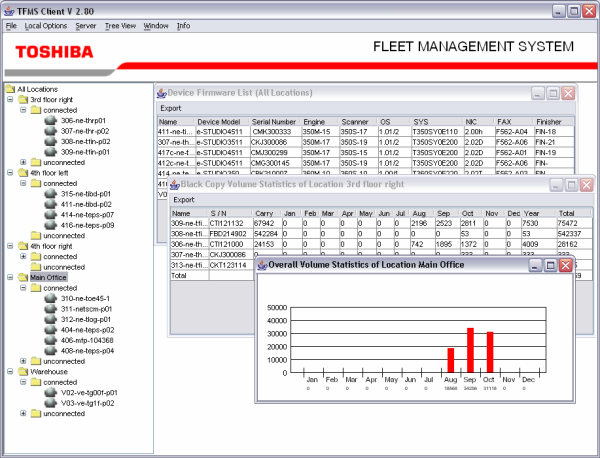Click the October bar in volume chart
This screenshot has height=458, width=600.
pos(490,352)
